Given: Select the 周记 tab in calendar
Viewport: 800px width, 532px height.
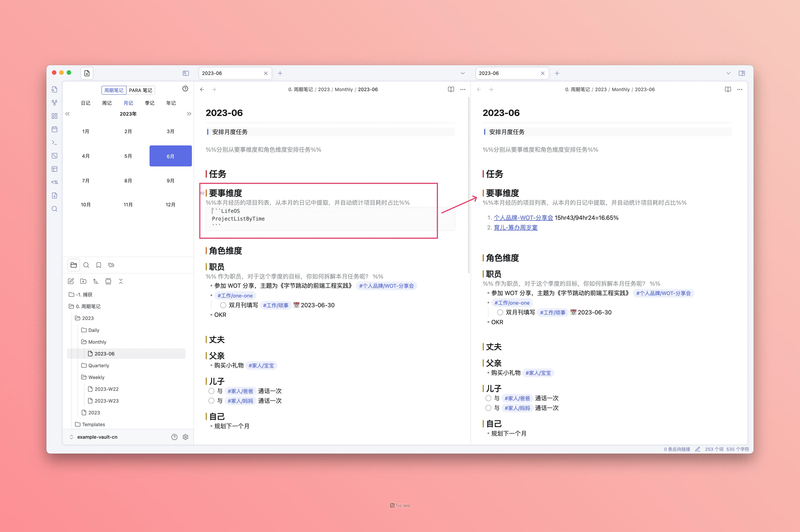Looking at the screenshot, I should [x=107, y=103].
